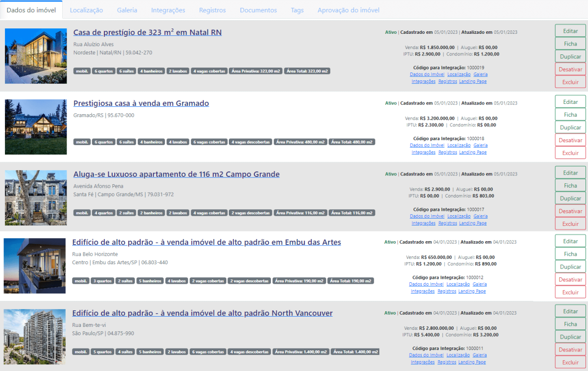Click the '3 quartos' tag on Embu listing
Screen dimensions: 588x371
(102, 281)
